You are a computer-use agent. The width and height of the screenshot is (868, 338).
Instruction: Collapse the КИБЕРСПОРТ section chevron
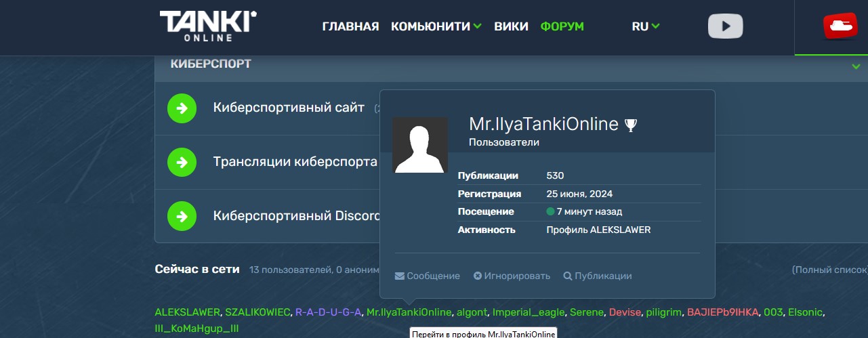click(x=856, y=66)
